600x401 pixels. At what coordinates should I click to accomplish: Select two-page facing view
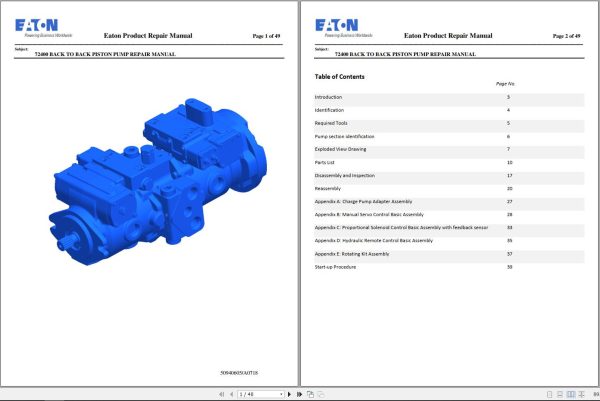point(571,394)
